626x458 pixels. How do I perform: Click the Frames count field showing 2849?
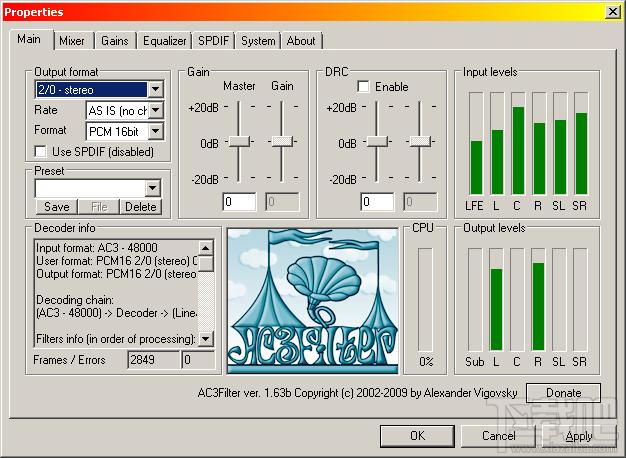[x=154, y=360]
